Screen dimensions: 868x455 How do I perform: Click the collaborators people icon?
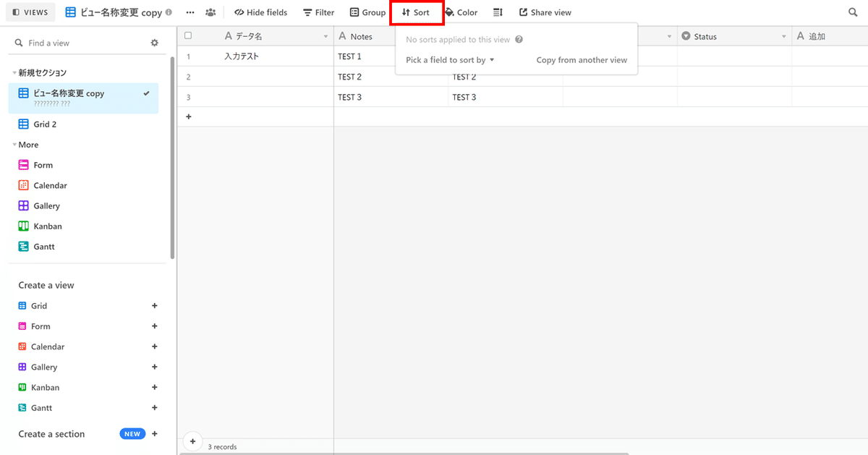point(210,12)
